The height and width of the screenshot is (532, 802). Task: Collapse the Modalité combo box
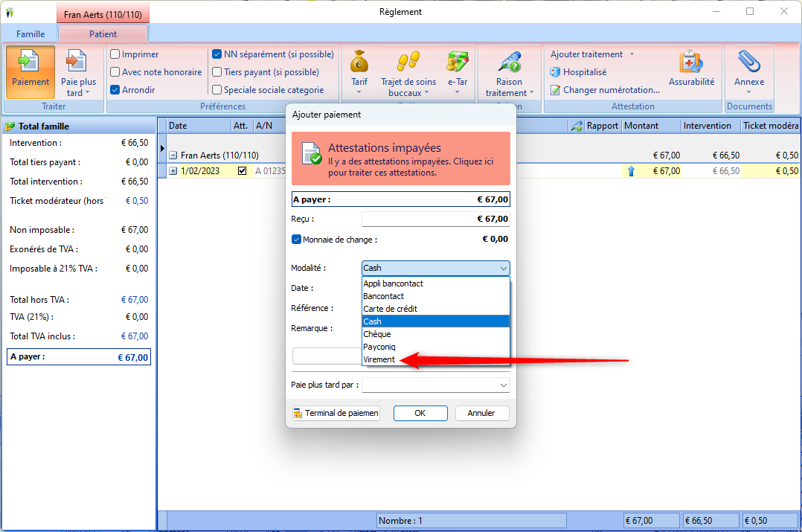point(504,268)
